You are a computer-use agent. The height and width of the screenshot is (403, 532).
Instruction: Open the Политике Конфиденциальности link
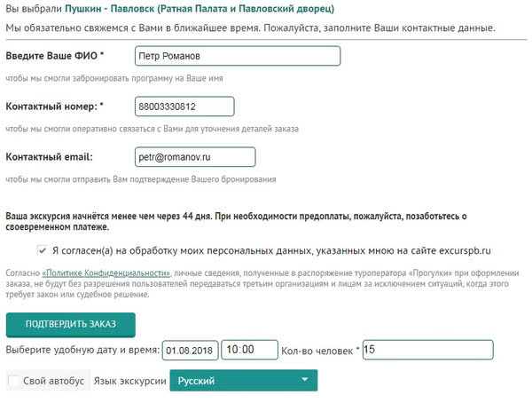(106, 273)
